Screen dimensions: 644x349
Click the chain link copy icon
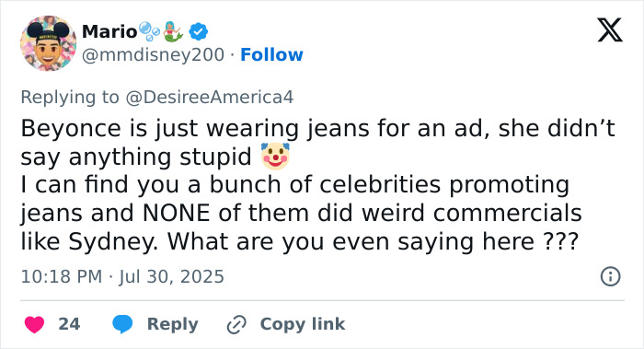(236, 324)
